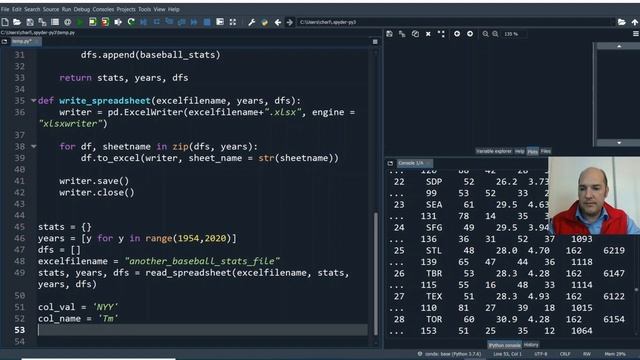Image resolution: width=640 pixels, height=360 pixels.
Task: Open the editor pane options icon
Action: (x=375, y=42)
